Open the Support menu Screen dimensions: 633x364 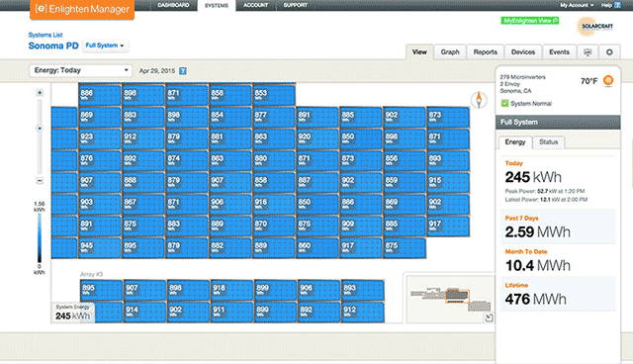(x=295, y=5)
